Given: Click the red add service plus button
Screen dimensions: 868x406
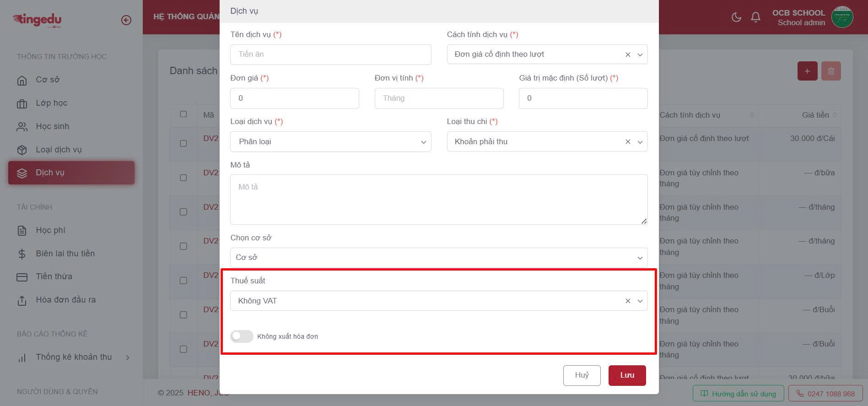Looking at the screenshot, I should pyautogui.click(x=807, y=71).
